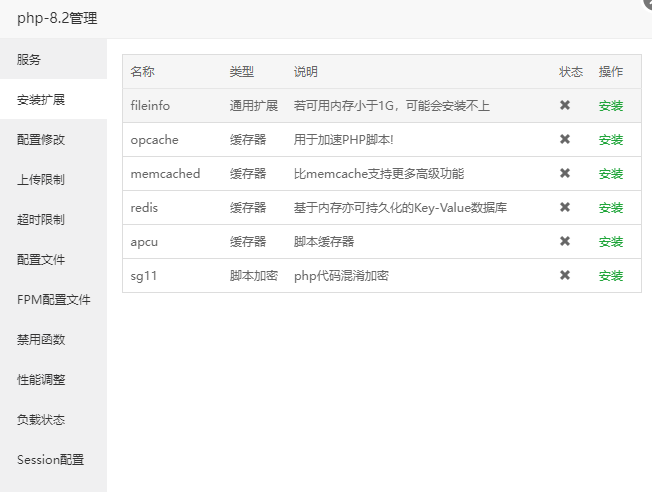
Task: Click the 比memcache支持更多高级功能 description
Action: (x=379, y=174)
